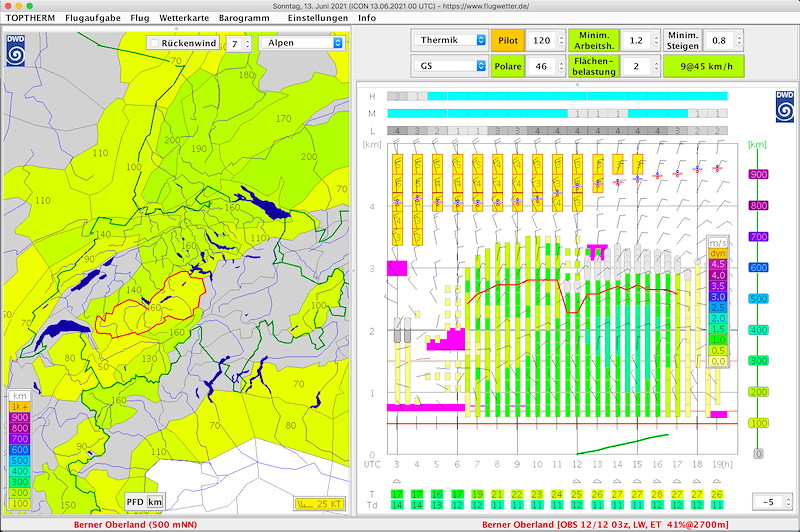Click the 190 distance label on the map
The width and height of the screenshot is (800, 532).
point(199,148)
